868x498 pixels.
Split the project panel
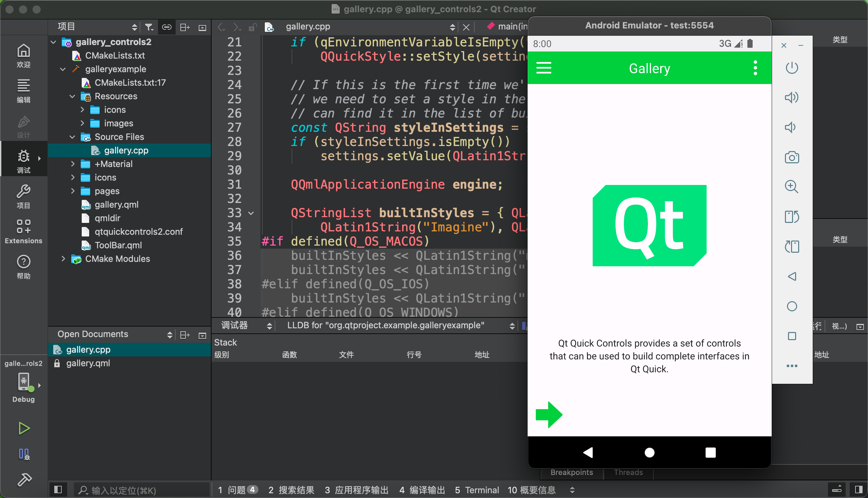pos(185,27)
